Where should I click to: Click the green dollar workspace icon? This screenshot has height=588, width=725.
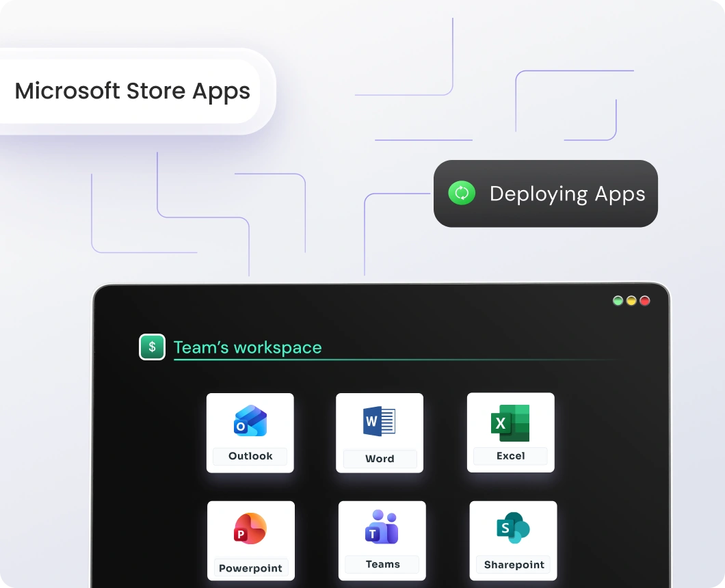coord(152,347)
